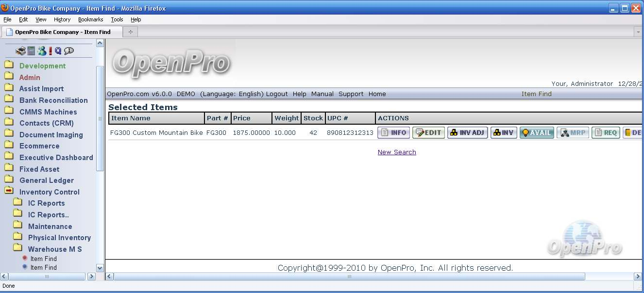
Task: Click the speech bubble info icon
Action: (69, 51)
